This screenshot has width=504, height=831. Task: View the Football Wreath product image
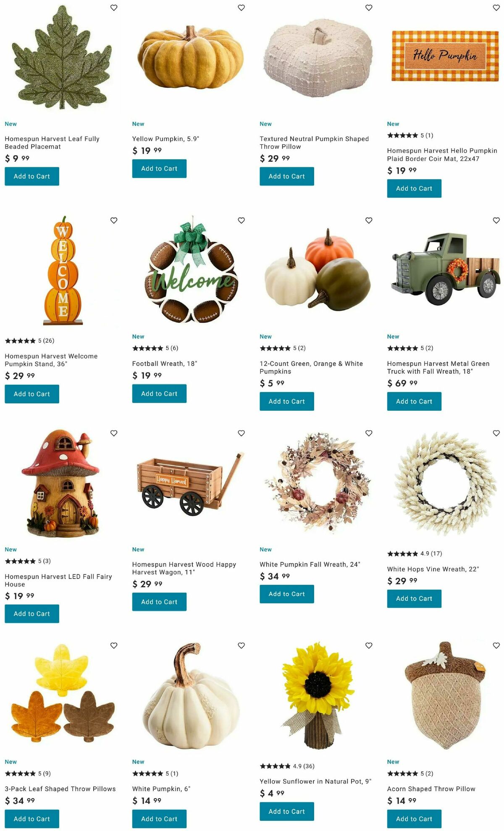point(192,270)
